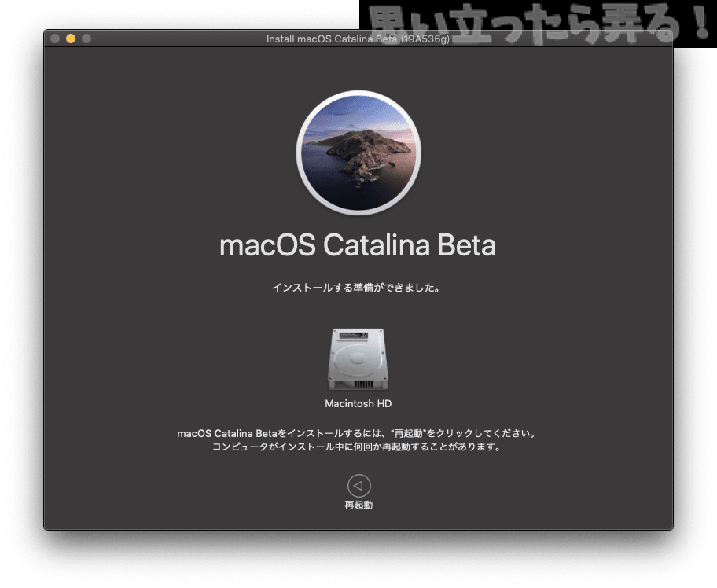Click the line starting macOS Catalina Betaをインストールするには
717x588 pixels.
(356, 433)
